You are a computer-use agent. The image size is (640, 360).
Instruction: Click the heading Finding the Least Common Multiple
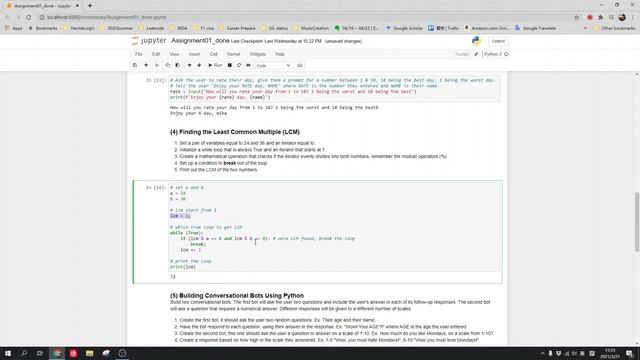click(x=235, y=132)
